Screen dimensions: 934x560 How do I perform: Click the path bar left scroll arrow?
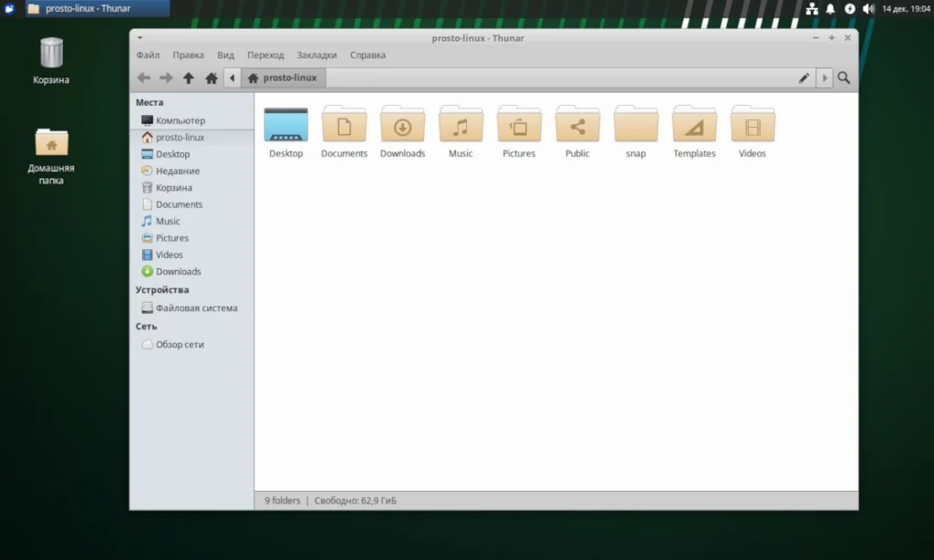pos(233,78)
